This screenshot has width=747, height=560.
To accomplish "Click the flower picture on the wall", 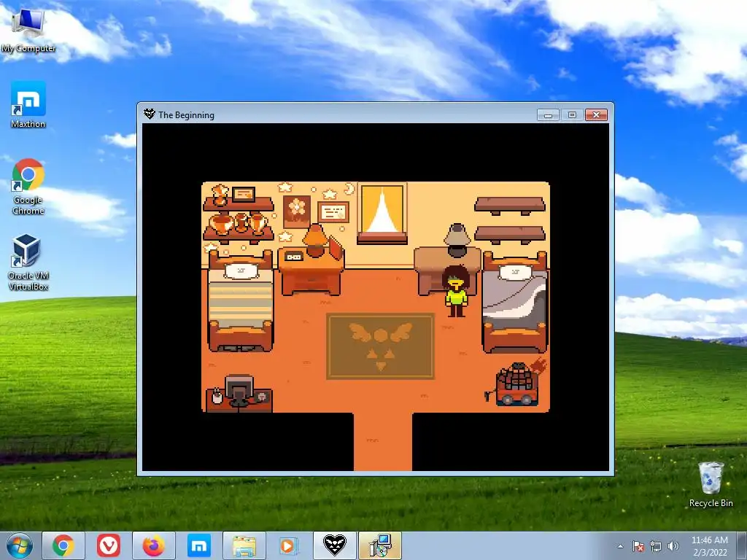I will point(297,211).
